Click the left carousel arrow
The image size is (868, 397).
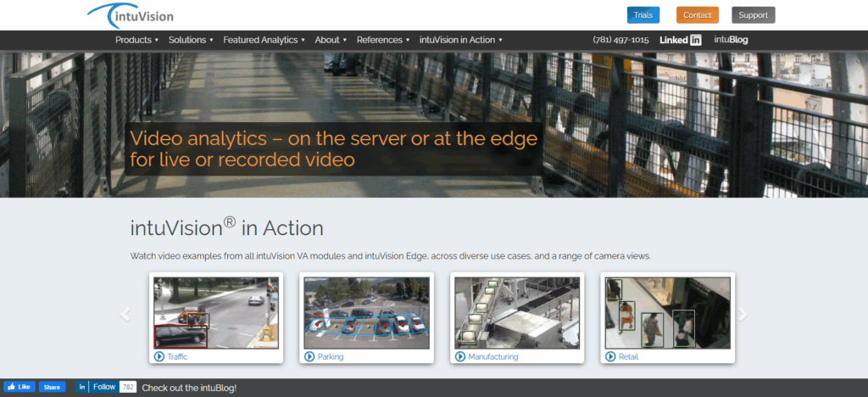[125, 315]
